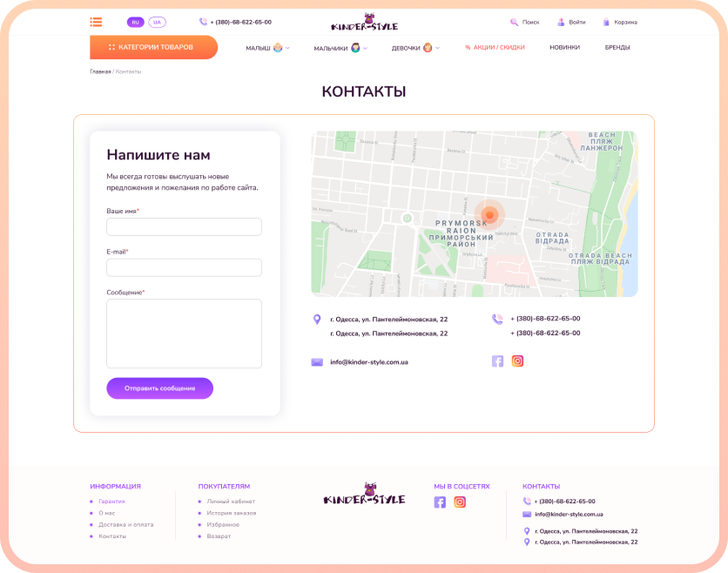Open the footer Instagram icon

[x=460, y=502]
